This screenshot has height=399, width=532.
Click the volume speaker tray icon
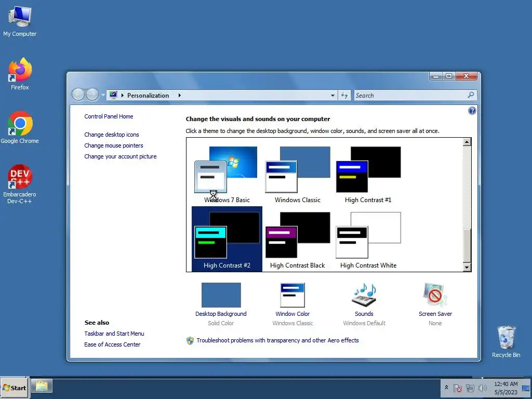pyautogui.click(x=482, y=388)
